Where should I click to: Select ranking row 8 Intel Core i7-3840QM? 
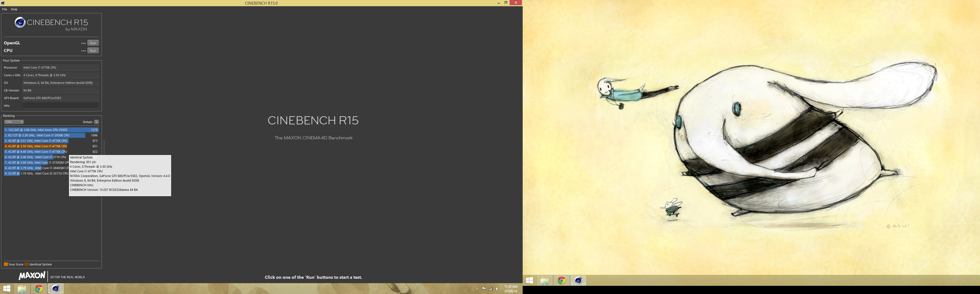(36, 168)
